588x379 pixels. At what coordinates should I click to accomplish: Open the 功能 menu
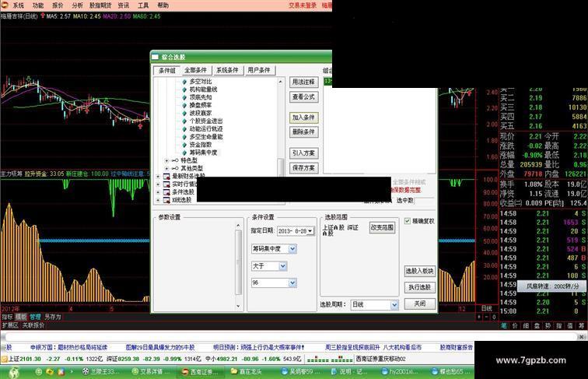[38, 5]
